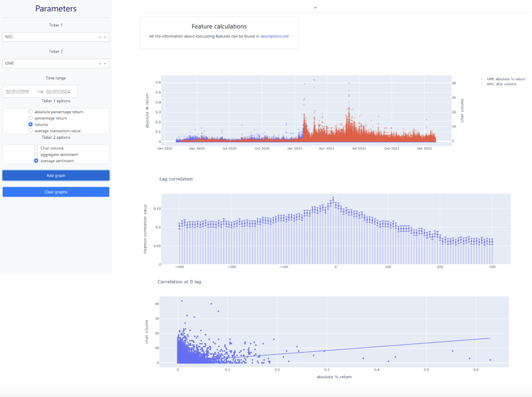Click the Add graph button
The image size is (532, 397).
[x=56, y=175]
